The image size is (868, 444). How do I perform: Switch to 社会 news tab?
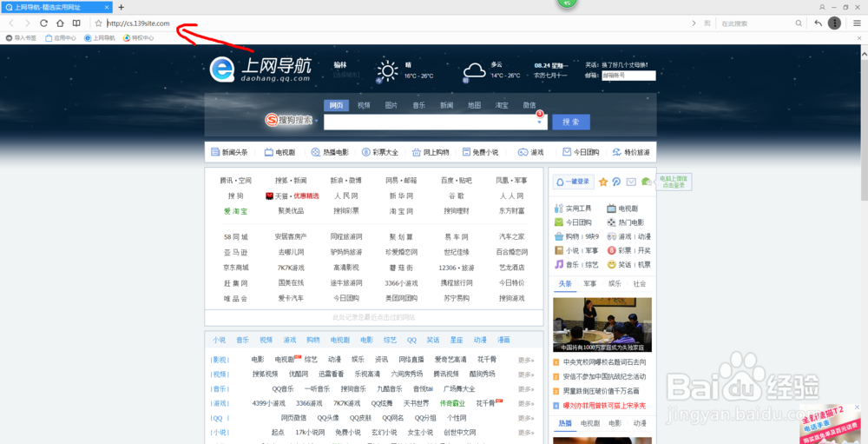coord(640,284)
